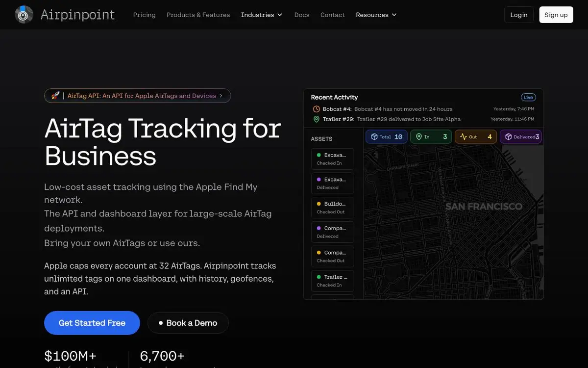Image resolution: width=588 pixels, height=368 pixels.
Task: Select the Bulldo... Checked Out asset card
Action: point(332,208)
